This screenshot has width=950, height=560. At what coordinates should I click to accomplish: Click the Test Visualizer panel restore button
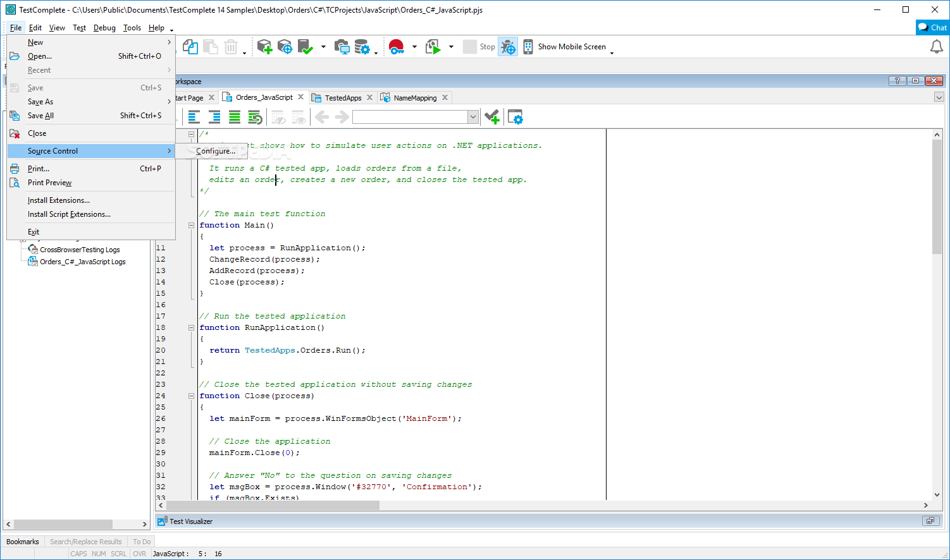[x=930, y=521]
